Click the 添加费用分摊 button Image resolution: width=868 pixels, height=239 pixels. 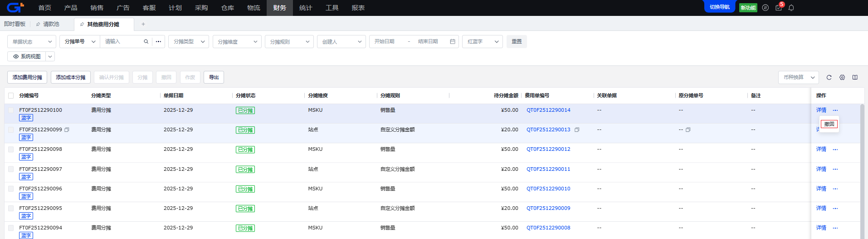27,77
